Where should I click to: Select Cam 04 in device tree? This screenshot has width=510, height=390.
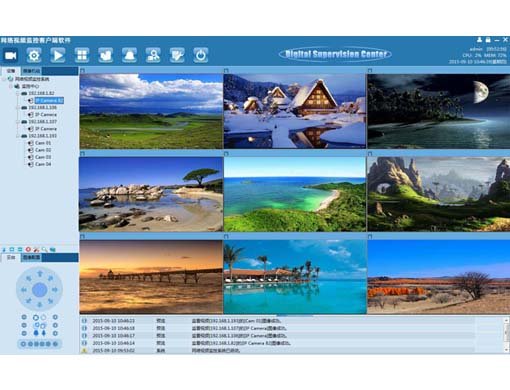click(43, 164)
